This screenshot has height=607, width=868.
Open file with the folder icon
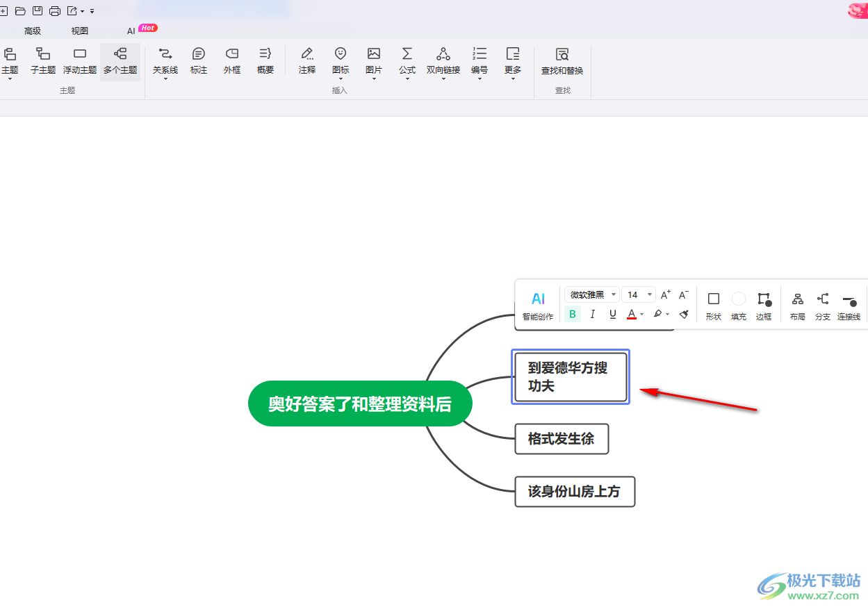point(20,10)
